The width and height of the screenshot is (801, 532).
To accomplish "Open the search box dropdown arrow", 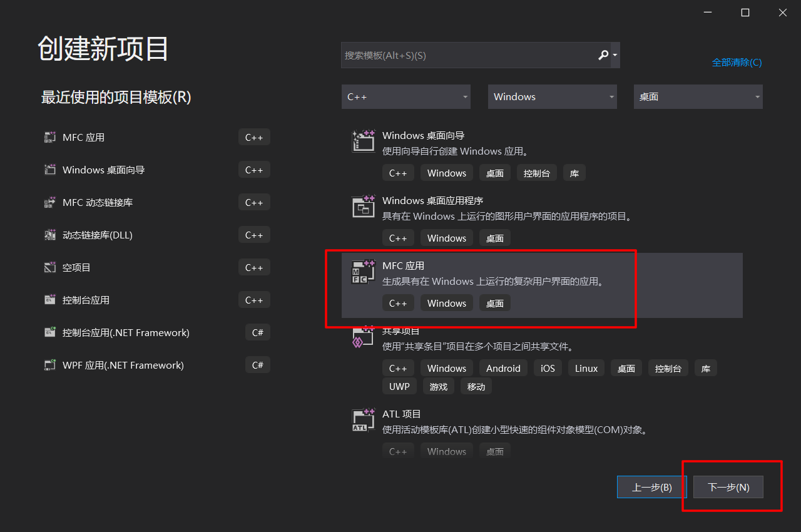I will [x=615, y=55].
